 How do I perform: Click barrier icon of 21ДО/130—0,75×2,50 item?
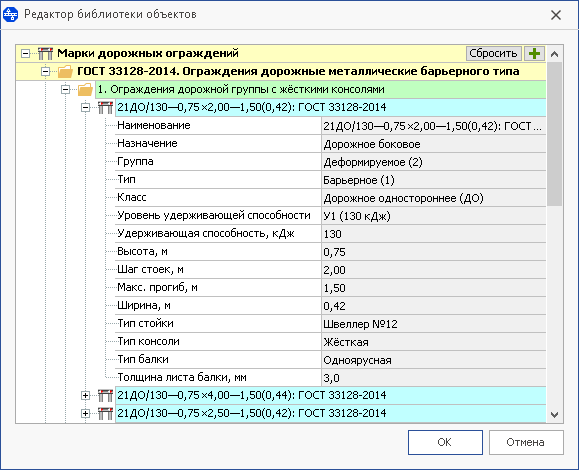(105, 414)
